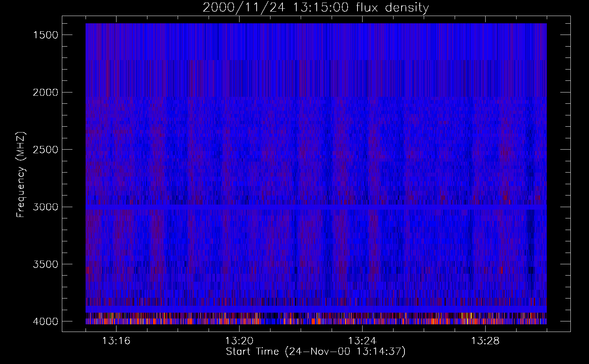Click the 'Frequency (MHZ)' y-axis label
The image size is (589, 364).
click(21, 174)
